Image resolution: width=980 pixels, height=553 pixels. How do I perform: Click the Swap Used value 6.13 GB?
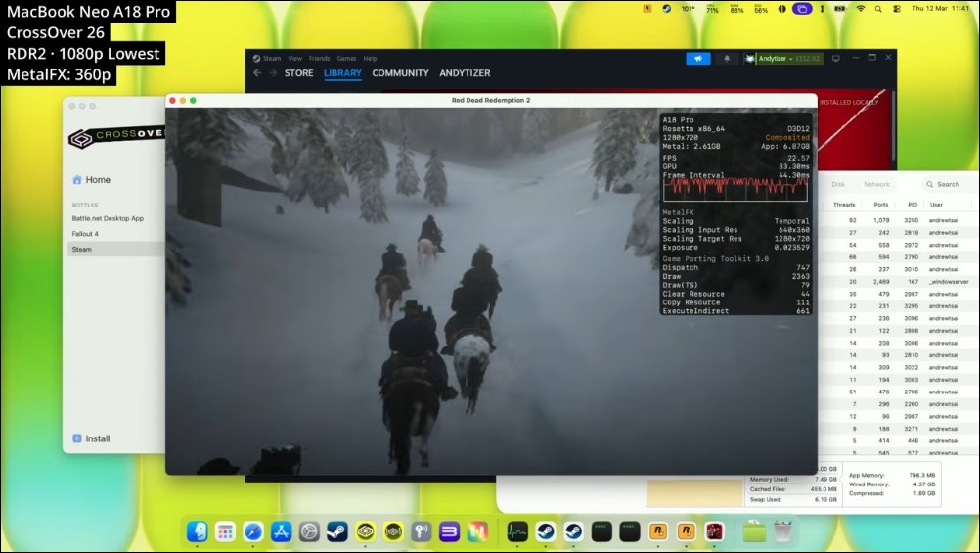(x=825, y=499)
